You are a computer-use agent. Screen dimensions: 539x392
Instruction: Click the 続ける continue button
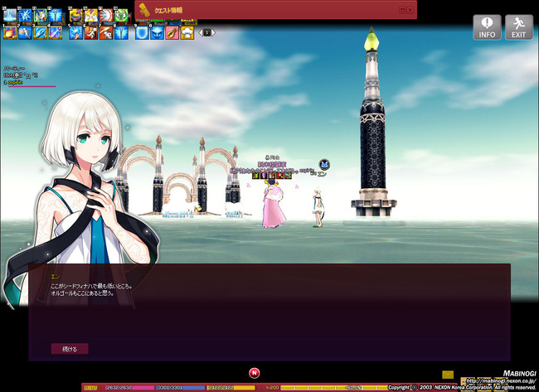(x=70, y=349)
